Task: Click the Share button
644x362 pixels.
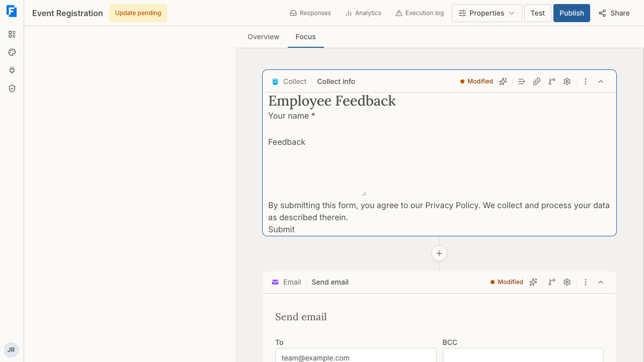Action: click(x=614, y=13)
